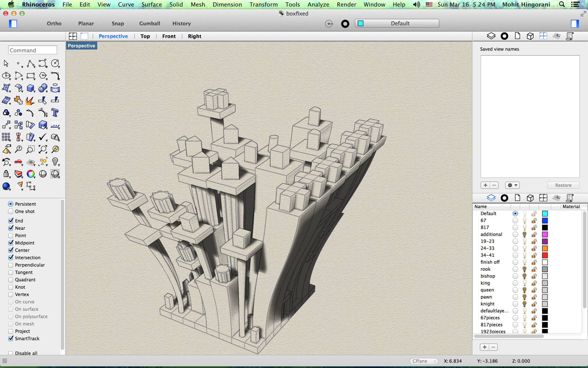Enable the Tangent object snap
The image size is (588, 368).
tap(11, 272)
